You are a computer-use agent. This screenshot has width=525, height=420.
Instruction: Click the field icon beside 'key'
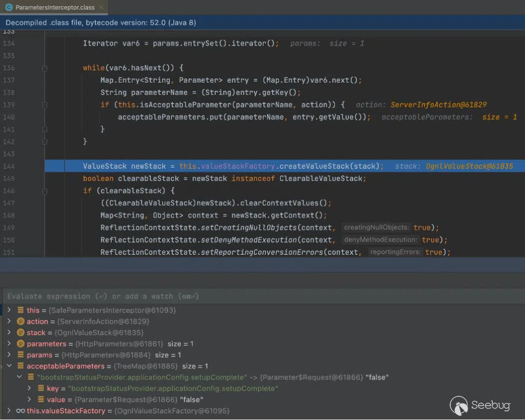(41, 388)
